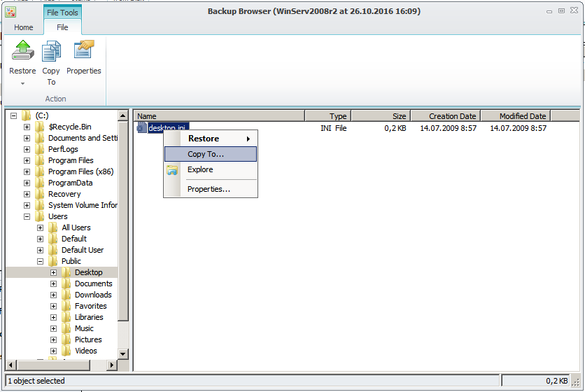
Task: Click the tree horizontal scroll left arrow
Action: (10, 365)
